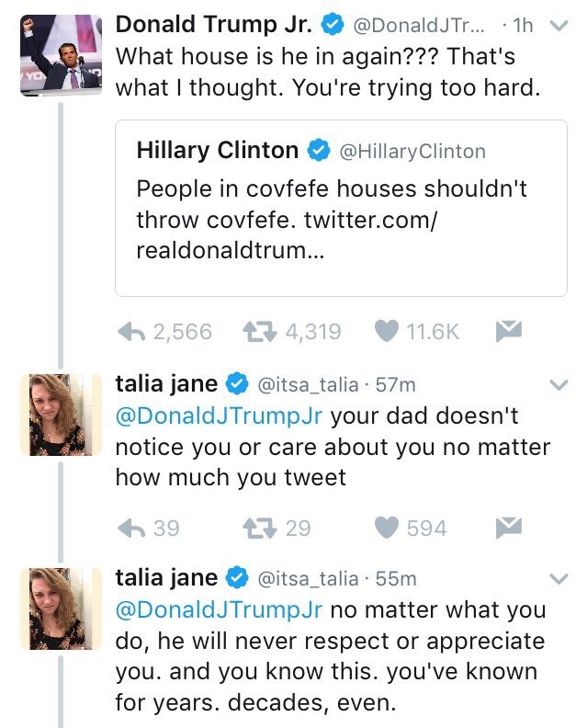
Task: Click the @itsa_talia handle on 55m tweet
Action: tap(307, 578)
